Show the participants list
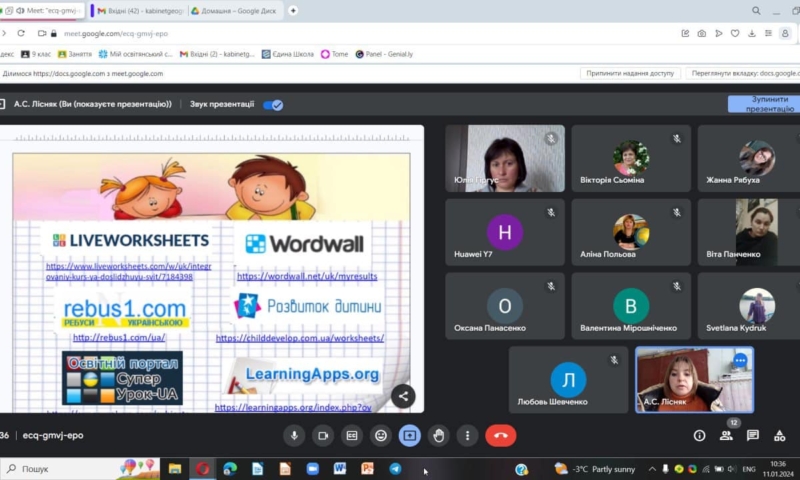The image size is (800, 480). tap(727, 436)
